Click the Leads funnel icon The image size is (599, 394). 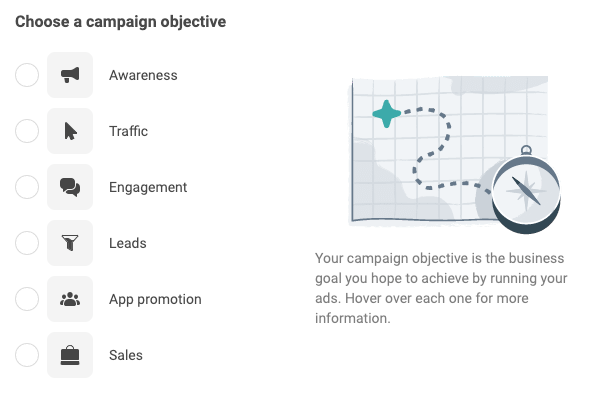pos(70,243)
